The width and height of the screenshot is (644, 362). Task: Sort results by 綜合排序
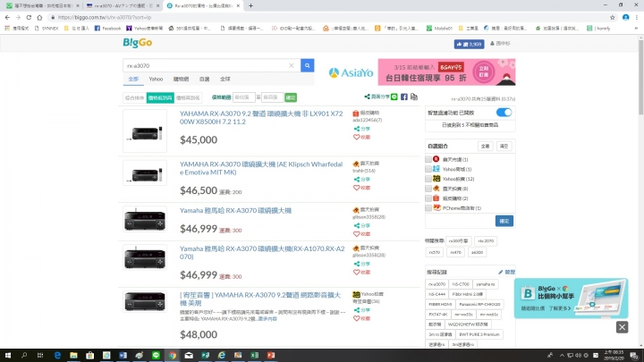tap(134, 97)
